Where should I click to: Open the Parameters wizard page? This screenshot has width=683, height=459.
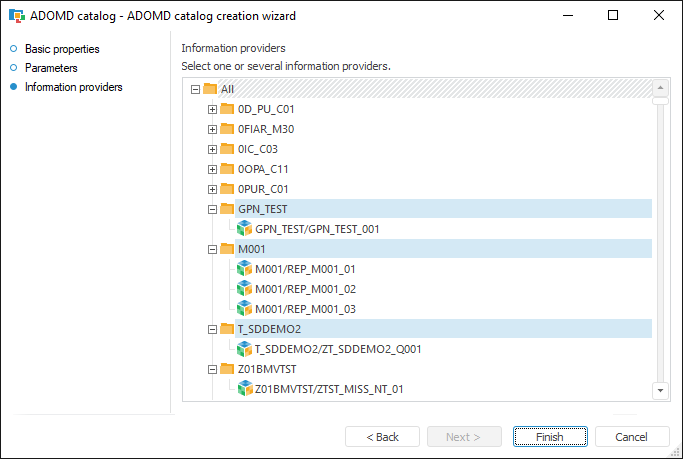click(x=51, y=68)
